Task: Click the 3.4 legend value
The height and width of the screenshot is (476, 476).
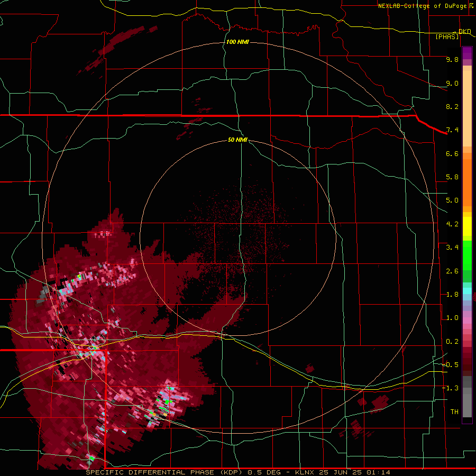Action: (452, 248)
